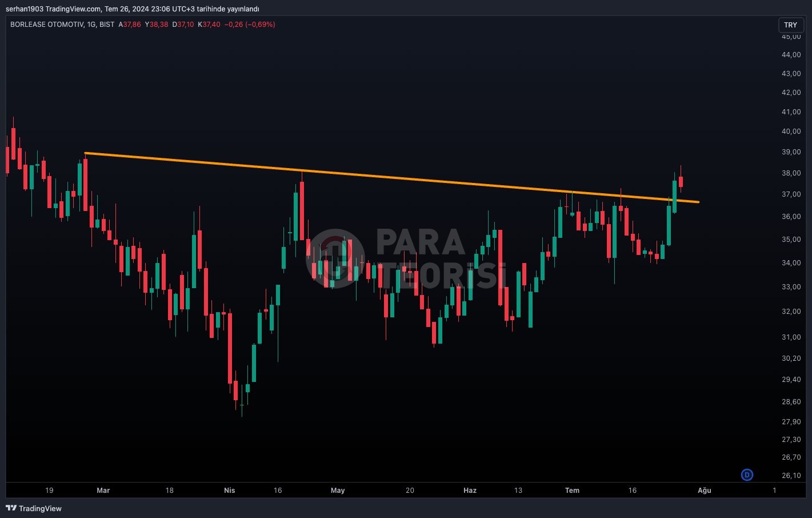
Task: Click the 19 date label on time axis
Action: click(x=49, y=491)
